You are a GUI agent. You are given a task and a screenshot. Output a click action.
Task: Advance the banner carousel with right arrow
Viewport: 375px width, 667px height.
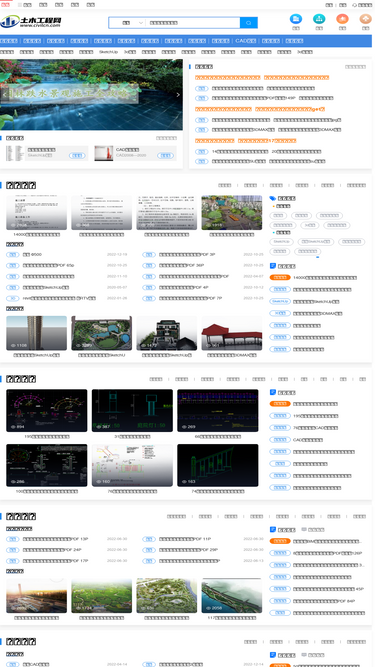pyautogui.click(x=178, y=95)
